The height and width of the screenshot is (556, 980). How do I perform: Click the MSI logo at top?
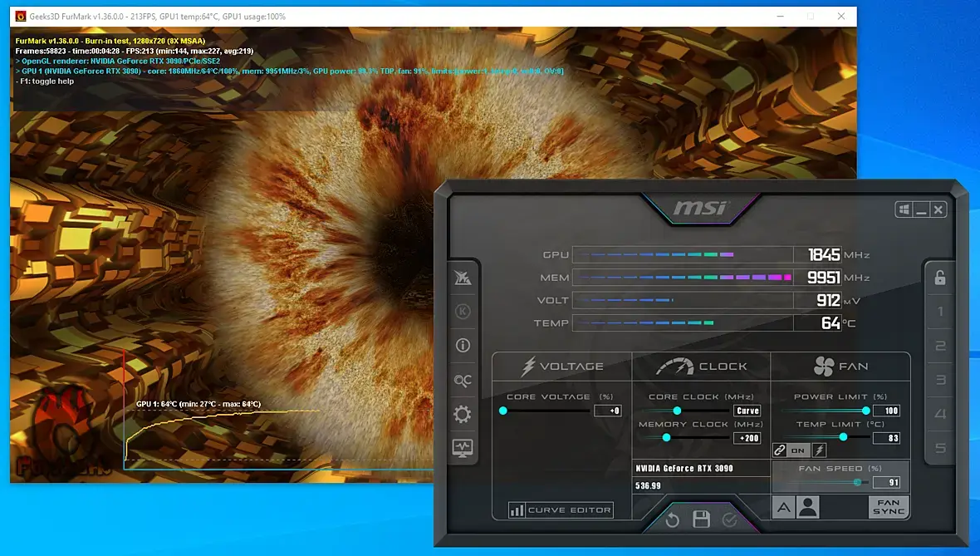[x=700, y=208]
